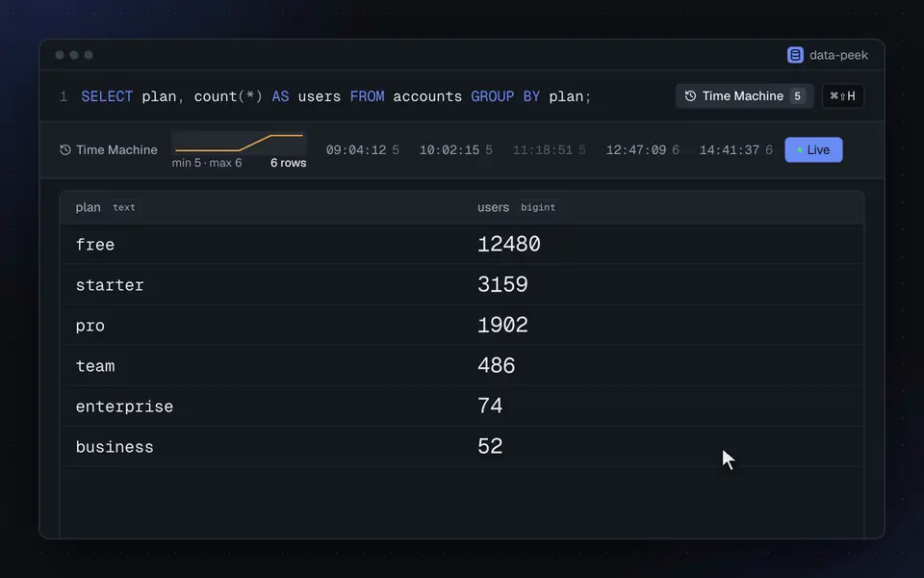The width and height of the screenshot is (924, 578).
Task: Click line number 1 in the editor gutter
Action: [x=64, y=96]
